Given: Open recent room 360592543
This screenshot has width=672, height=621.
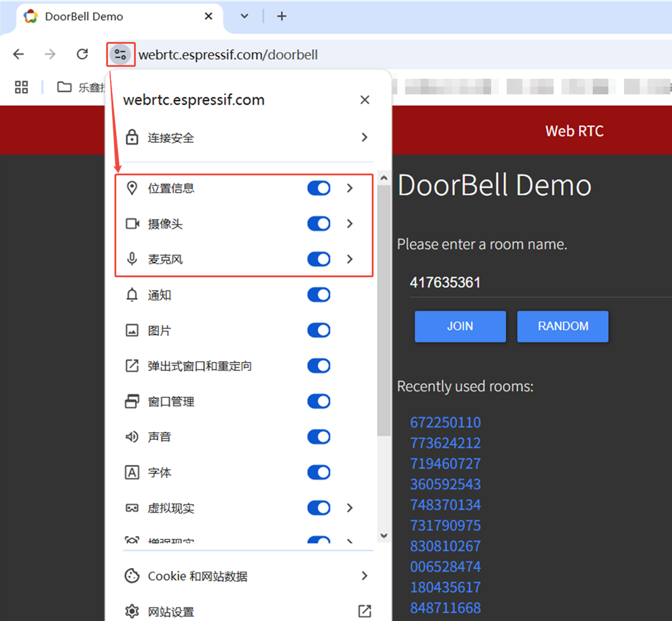Looking at the screenshot, I should coord(445,484).
